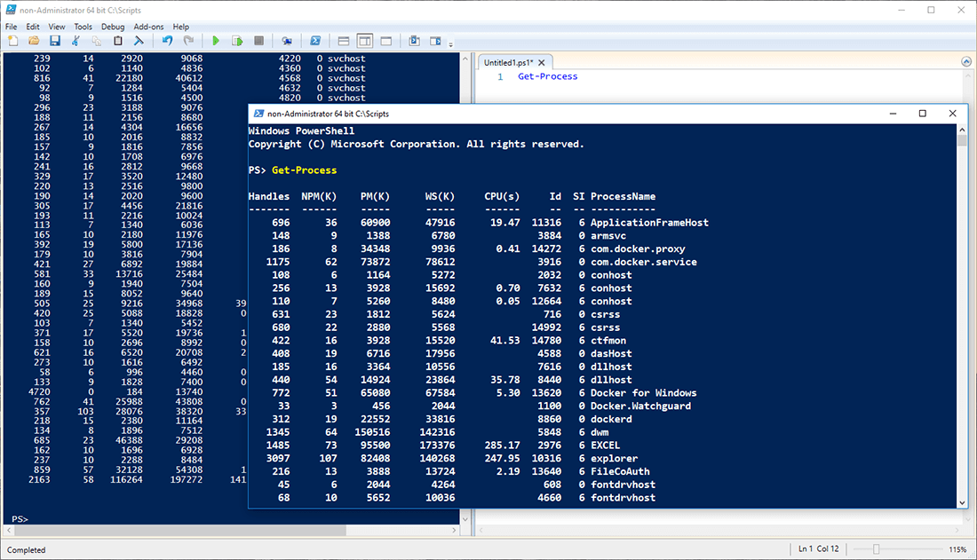Image resolution: width=977 pixels, height=560 pixels.
Task: Collapse the script pane with the chevron
Action: 965,60
